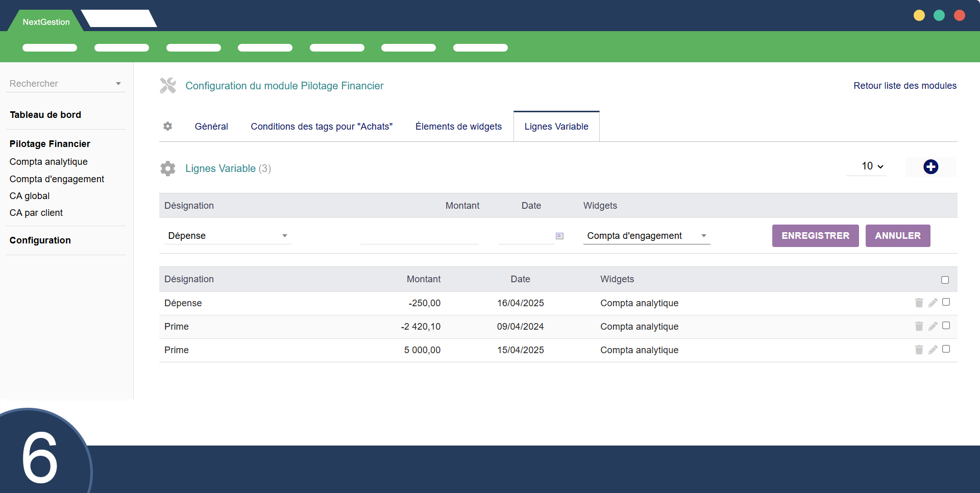
Task: Delete the Dépense row with the trash icon
Action: 919,303
